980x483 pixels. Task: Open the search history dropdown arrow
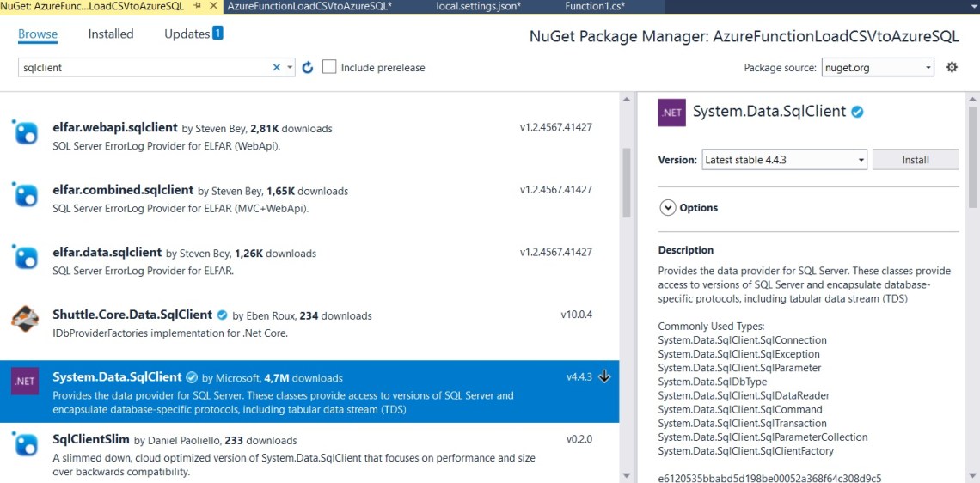click(x=290, y=68)
